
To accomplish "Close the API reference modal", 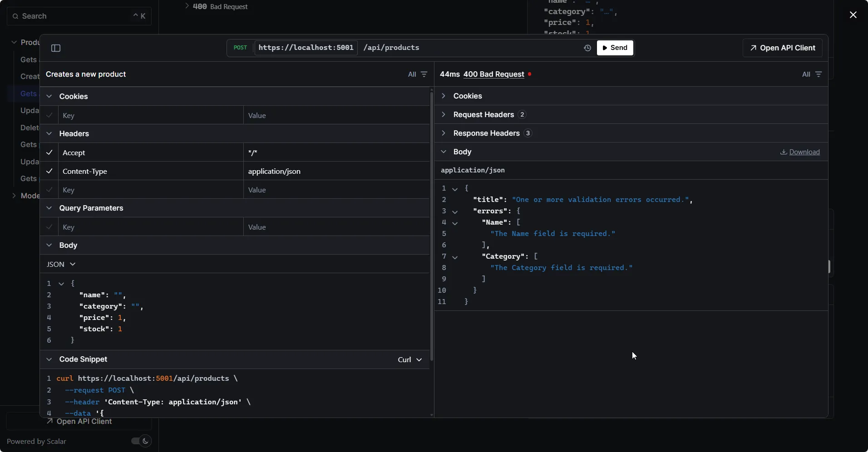I will 853,15.
